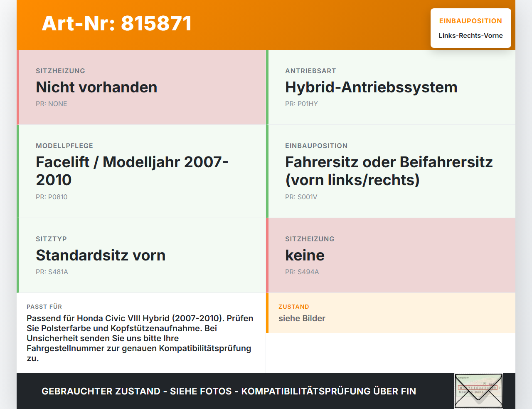Click the SITZTYP label
Screen dimensions: 532x409
point(51,239)
